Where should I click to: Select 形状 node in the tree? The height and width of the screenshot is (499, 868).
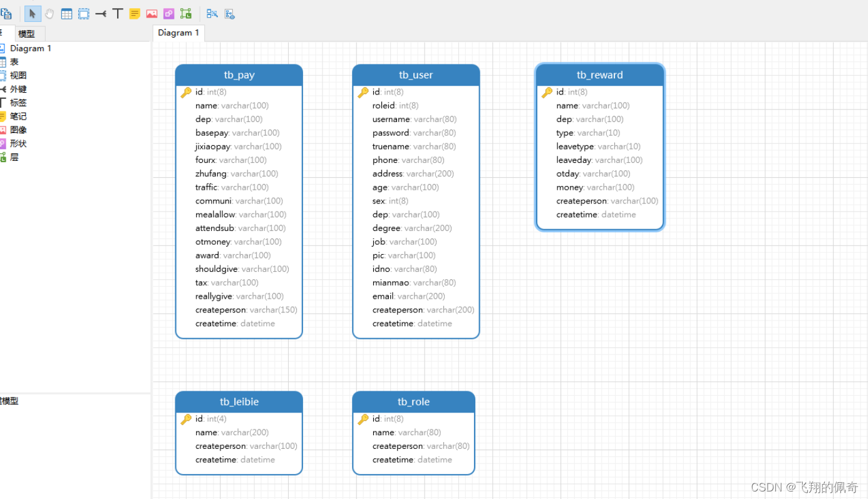(x=18, y=143)
